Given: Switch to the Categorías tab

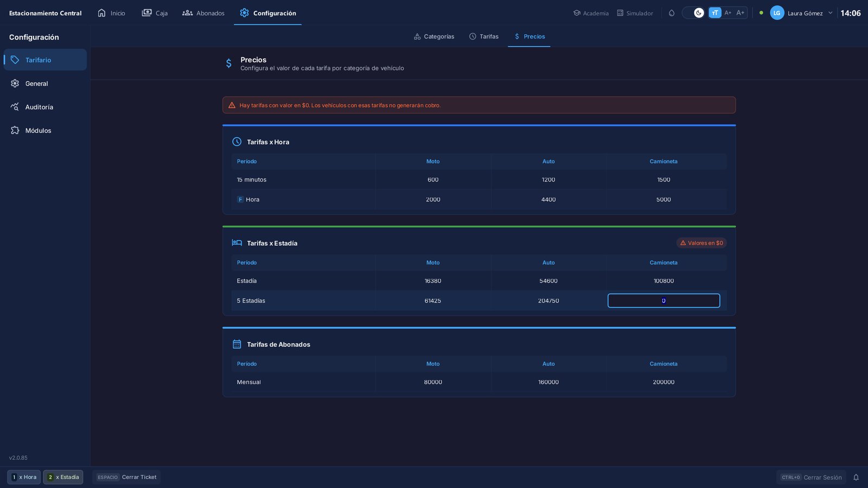Looking at the screenshot, I should [x=433, y=36].
